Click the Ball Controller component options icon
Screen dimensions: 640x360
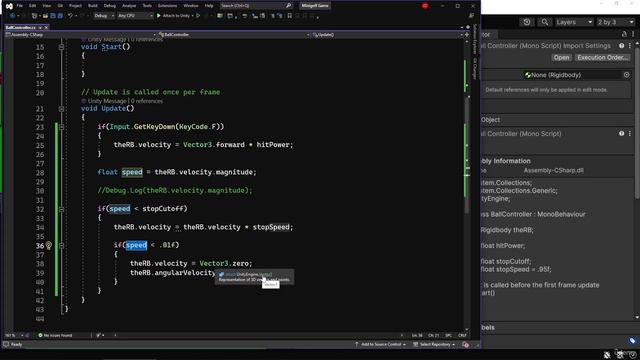[x=630, y=133]
